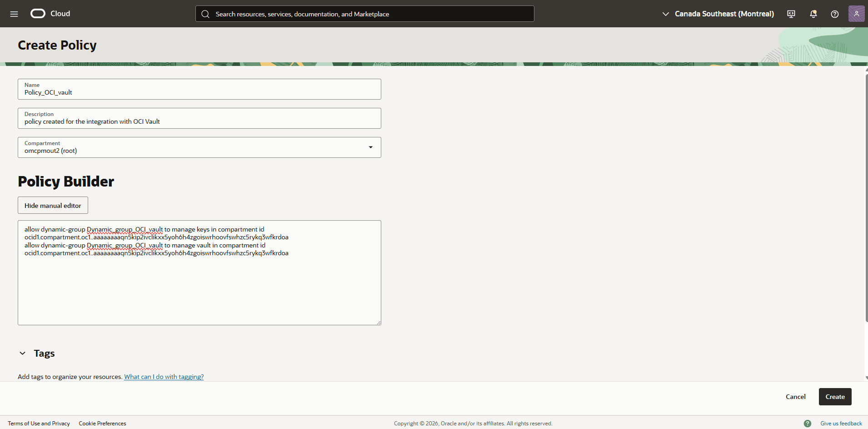Click the page vertical scrollbar
The width and height of the screenshot is (868, 429).
(866, 198)
